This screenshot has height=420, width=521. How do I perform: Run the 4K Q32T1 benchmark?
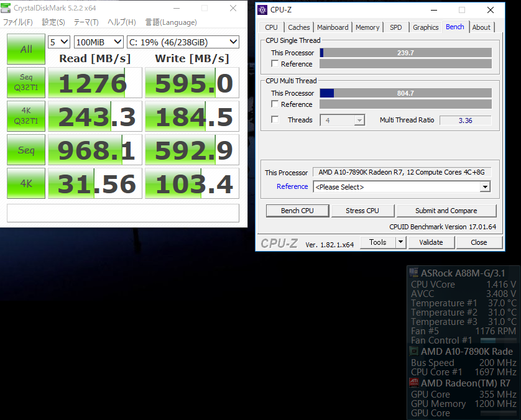(x=26, y=116)
